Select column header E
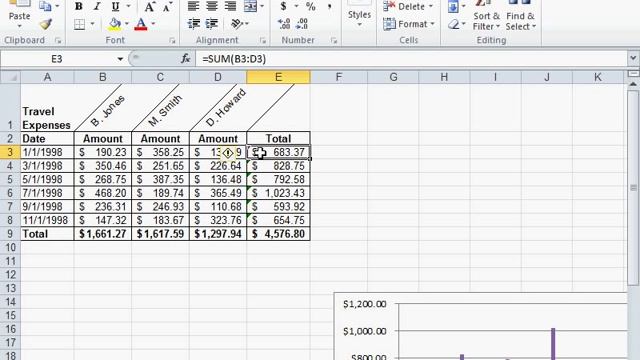The image size is (640, 360). [278, 77]
